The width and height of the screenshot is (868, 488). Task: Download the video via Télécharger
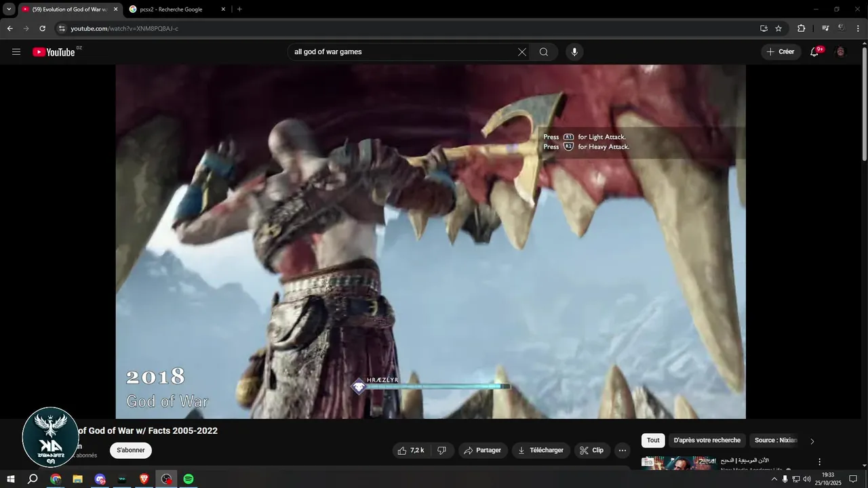pyautogui.click(x=541, y=450)
